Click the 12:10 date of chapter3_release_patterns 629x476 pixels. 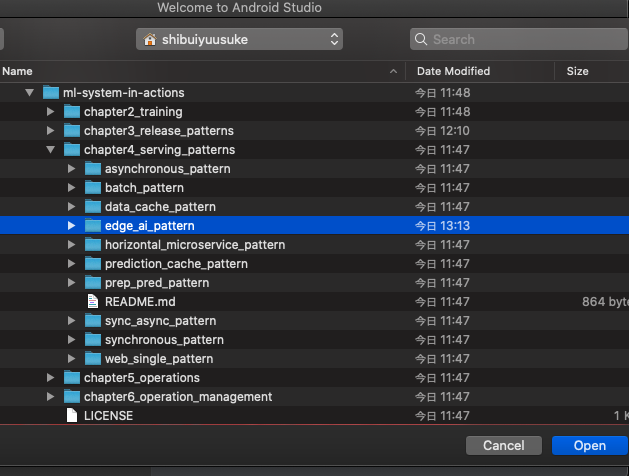442,131
